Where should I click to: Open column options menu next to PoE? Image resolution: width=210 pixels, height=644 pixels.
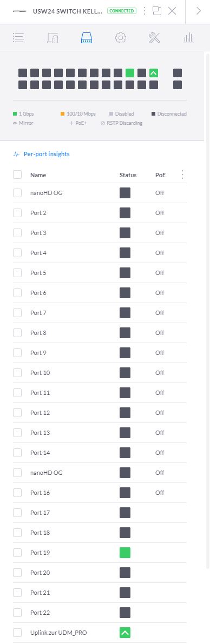click(182, 175)
